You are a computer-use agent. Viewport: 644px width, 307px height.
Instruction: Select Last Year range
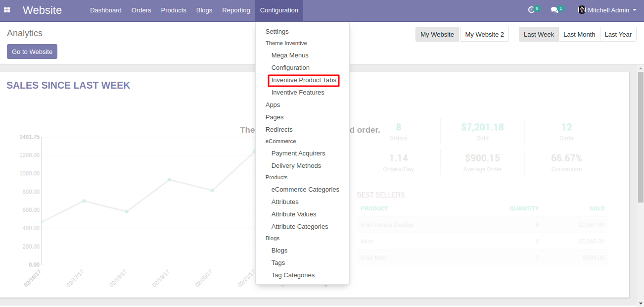[x=618, y=34]
